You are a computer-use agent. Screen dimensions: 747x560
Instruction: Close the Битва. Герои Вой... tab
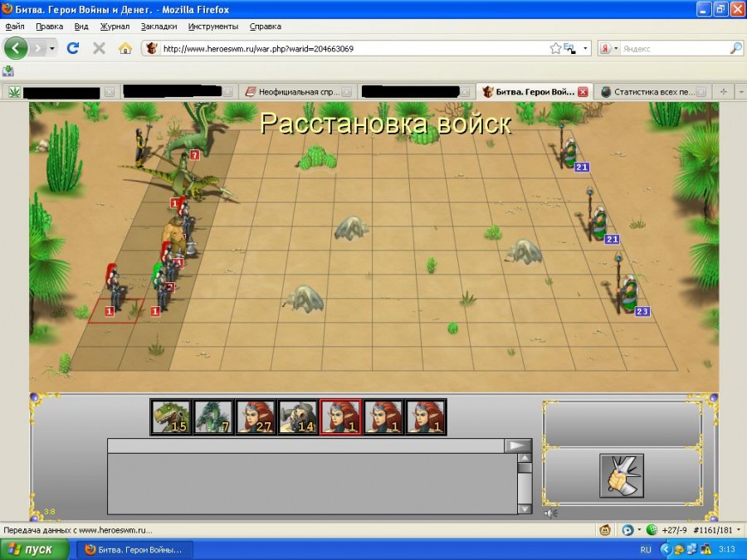pos(583,92)
